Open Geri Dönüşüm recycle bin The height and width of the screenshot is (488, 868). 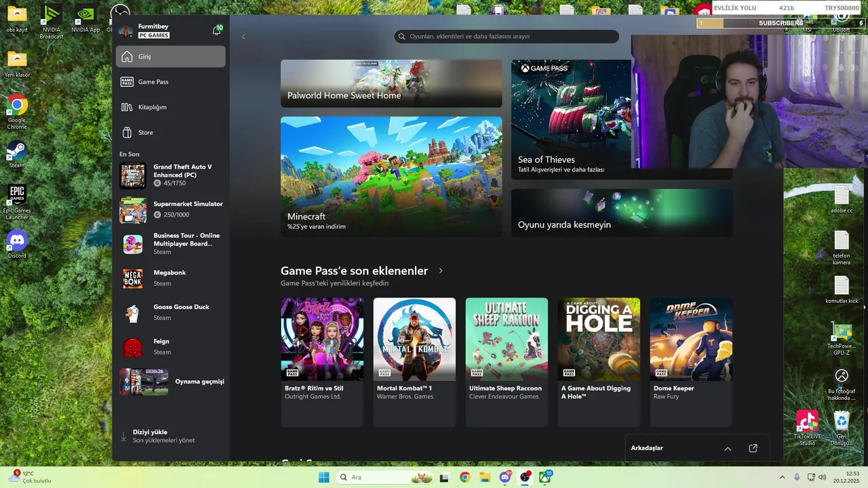pos(842,428)
